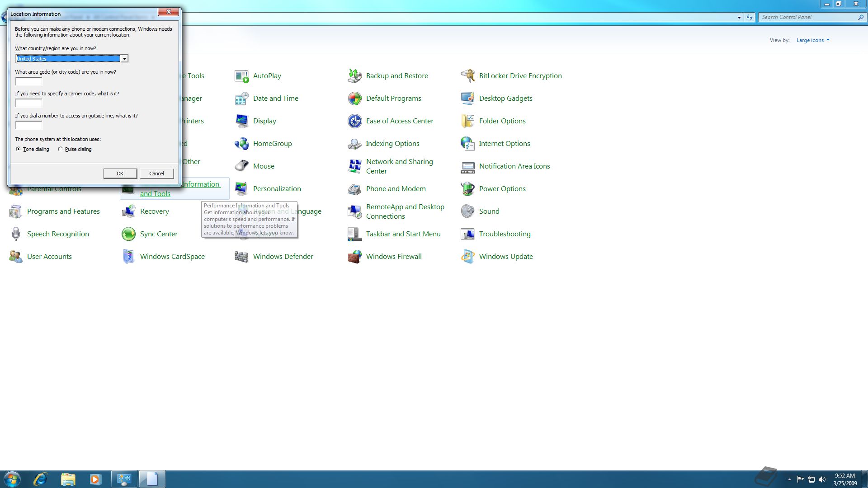
Task: Open the Control Panel taskbar button
Action: click(x=124, y=479)
